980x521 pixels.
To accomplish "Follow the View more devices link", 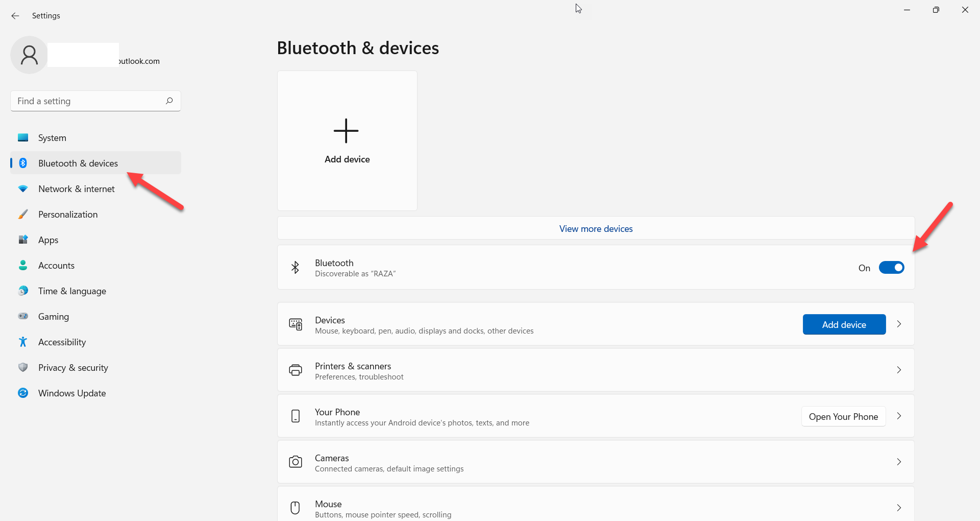I will coord(596,229).
